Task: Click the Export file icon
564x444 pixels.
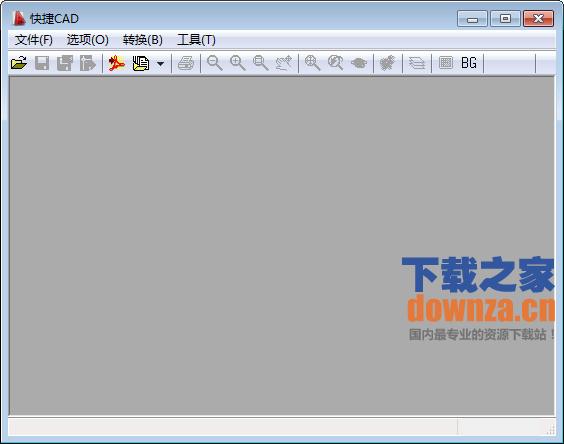Action: (88, 63)
